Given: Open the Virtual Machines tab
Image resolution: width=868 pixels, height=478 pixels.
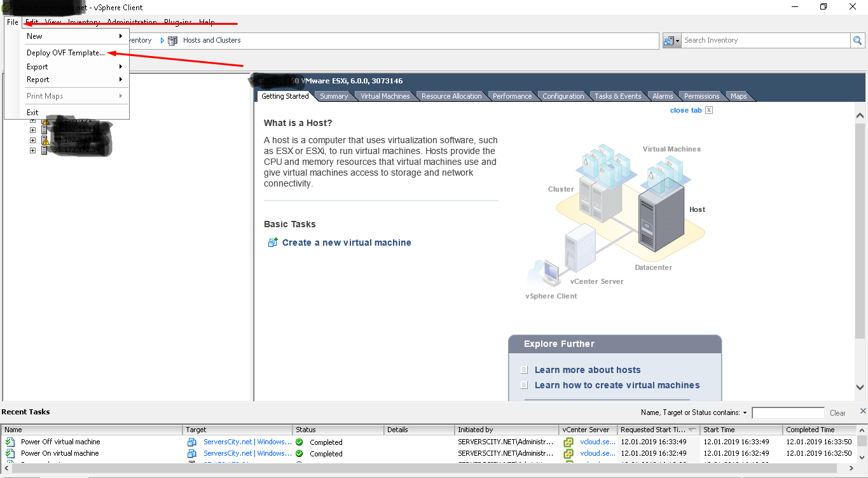Looking at the screenshot, I should point(385,96).
